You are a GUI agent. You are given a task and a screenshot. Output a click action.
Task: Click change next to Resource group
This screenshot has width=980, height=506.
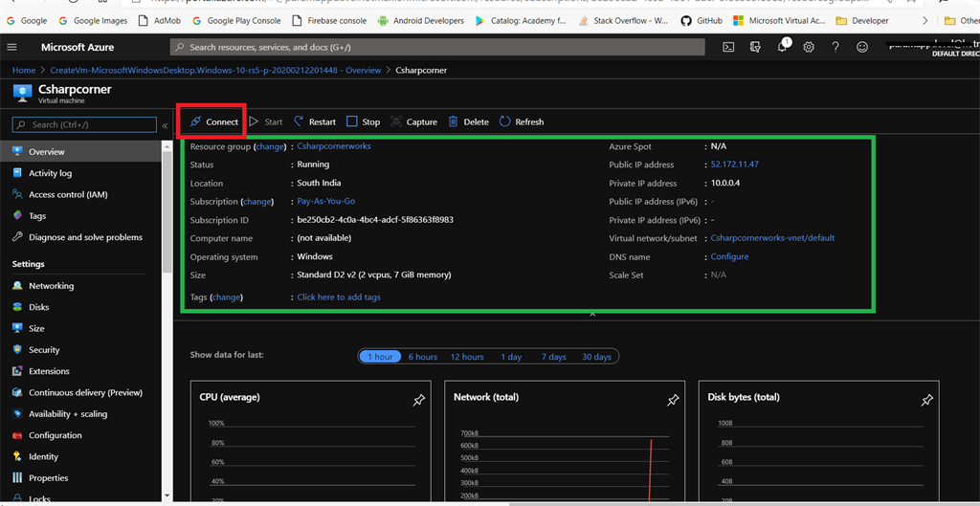click(x=269, y=146)
